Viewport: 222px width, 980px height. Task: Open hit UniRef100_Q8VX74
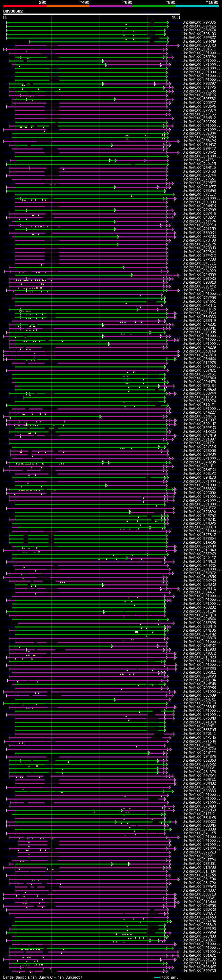tap(199, 30)
